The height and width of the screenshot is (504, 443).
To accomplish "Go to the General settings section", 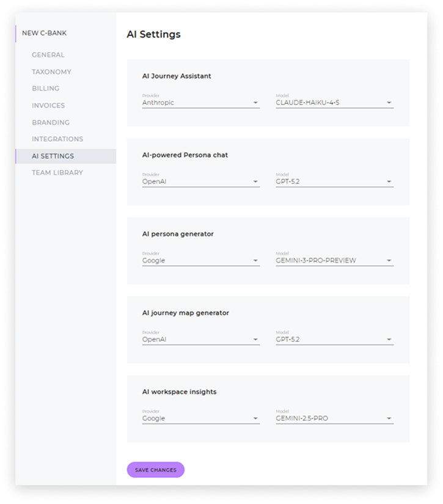I will (x=48, y=55).
